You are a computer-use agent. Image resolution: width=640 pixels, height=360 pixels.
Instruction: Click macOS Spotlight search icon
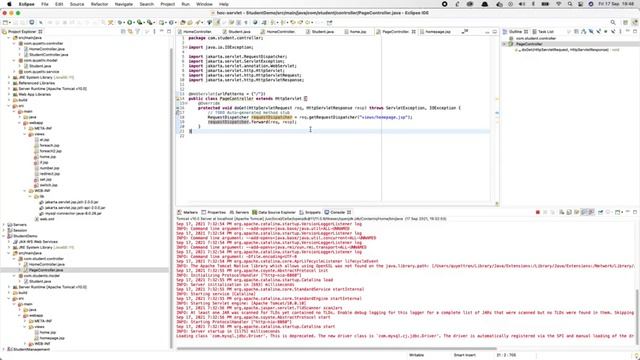click(x=570, y=4)
